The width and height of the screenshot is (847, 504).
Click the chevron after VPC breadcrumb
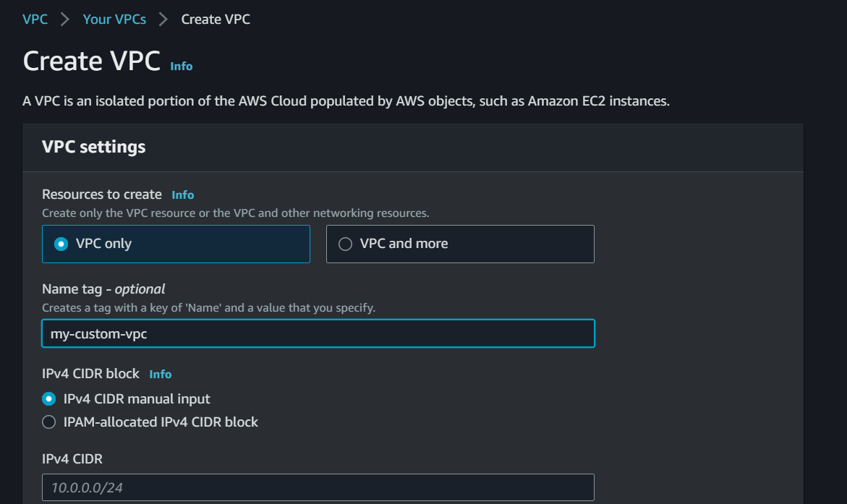point(65,20)
